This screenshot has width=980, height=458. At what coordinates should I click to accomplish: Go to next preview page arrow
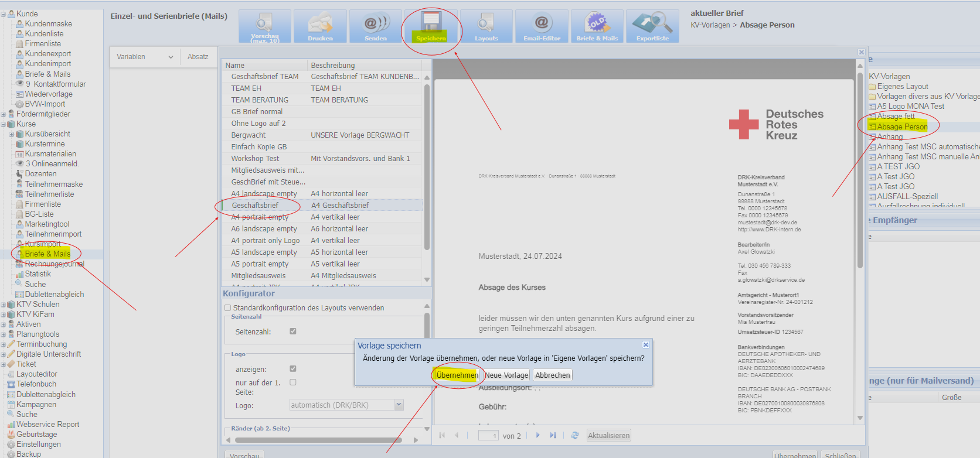[537, 435]
